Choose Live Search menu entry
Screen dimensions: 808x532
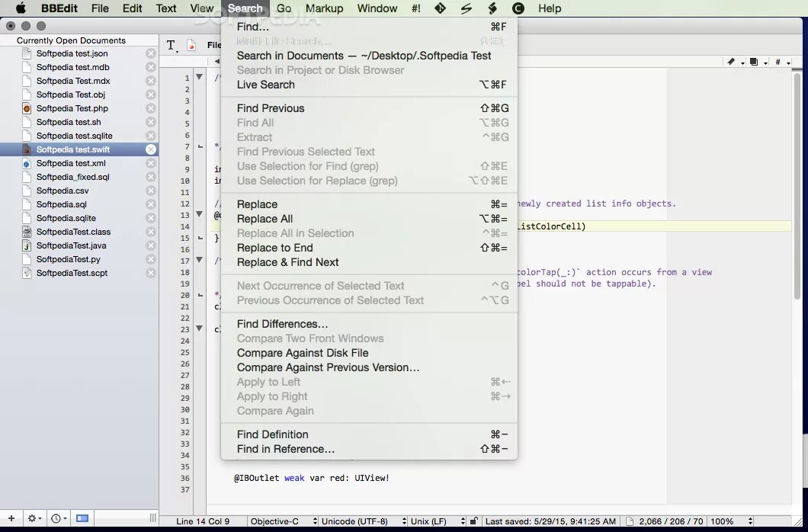coord(369,85)
